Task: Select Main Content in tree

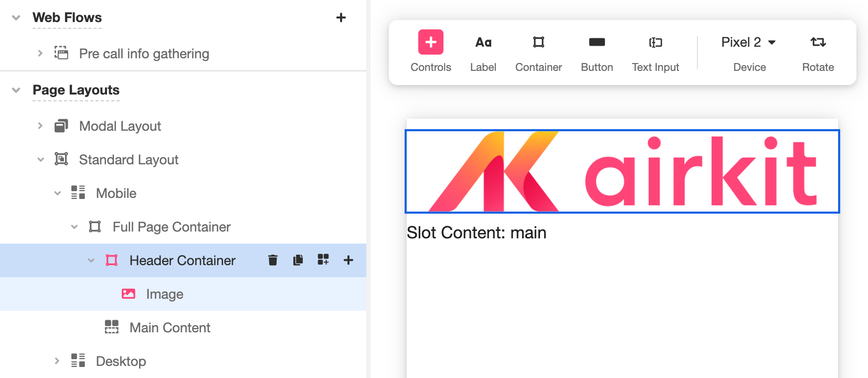Action: pos(170,328)
